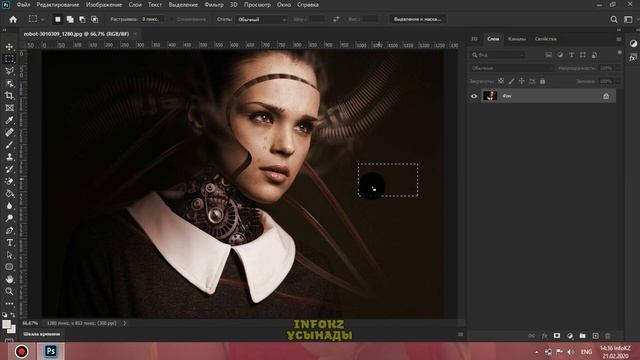This screenshot has height=360, width=640.
Task: Select the Crop tool
Action: [x=9, y=96]
